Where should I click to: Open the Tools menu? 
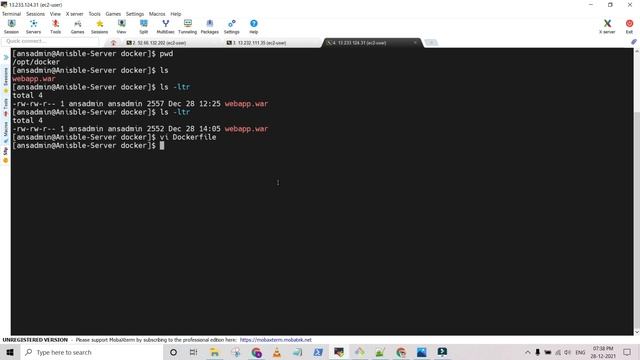click(x=94, y=14)
